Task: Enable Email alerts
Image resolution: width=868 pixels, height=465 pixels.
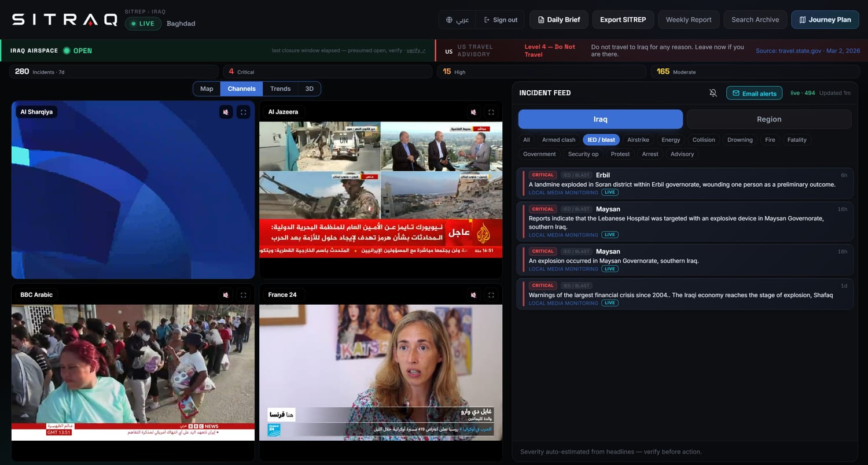Action: click(x=754, y=93)
